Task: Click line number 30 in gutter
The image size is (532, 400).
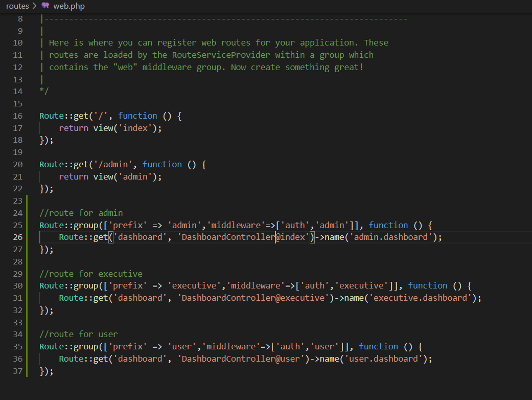Action: point(18,285)
